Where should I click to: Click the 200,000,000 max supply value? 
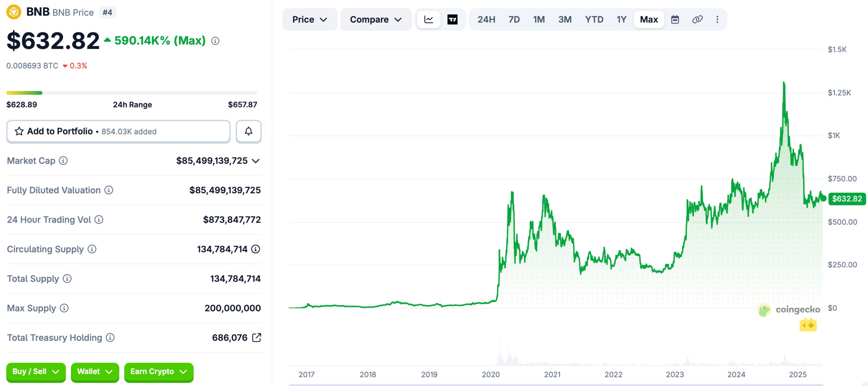[x=233, y=308]
